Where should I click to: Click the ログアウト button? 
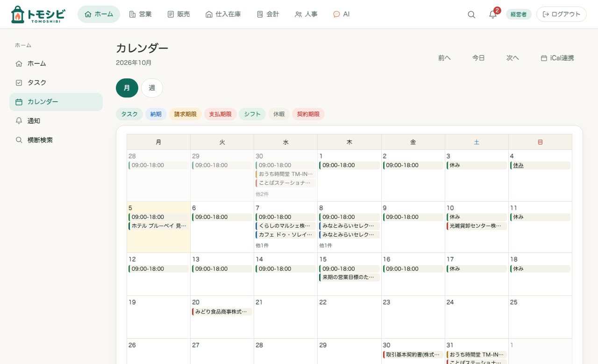(x=562, y=14)
